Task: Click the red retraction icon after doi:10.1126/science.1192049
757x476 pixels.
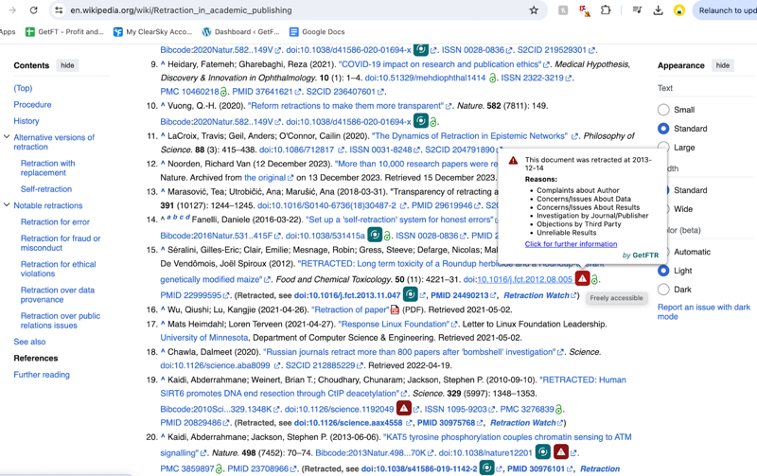Action: point(404,408)
